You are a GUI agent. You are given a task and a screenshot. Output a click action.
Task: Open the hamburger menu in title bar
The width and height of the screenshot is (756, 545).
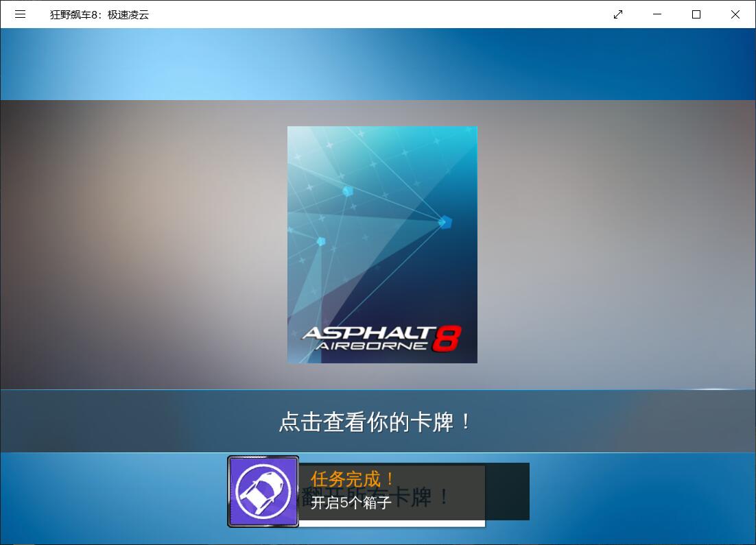click(21, 14)
